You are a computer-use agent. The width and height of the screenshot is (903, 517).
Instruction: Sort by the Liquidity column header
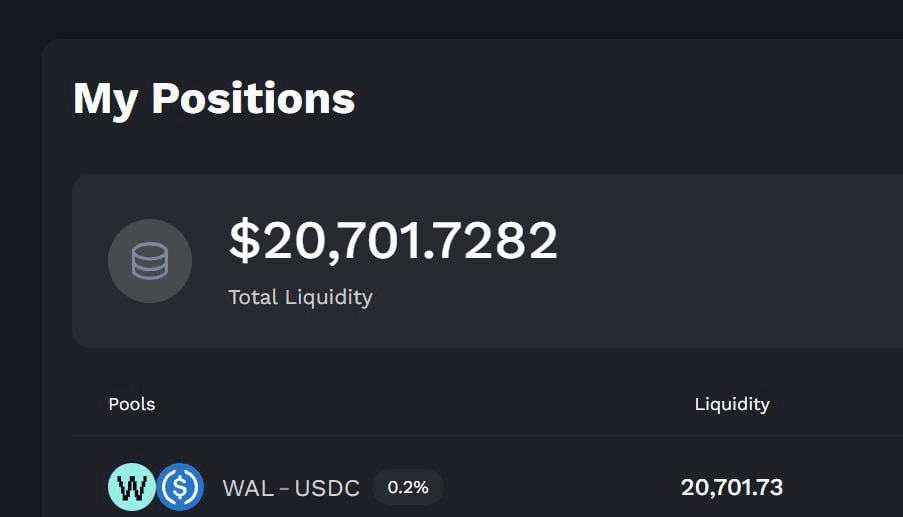click(x=732, y=404)
